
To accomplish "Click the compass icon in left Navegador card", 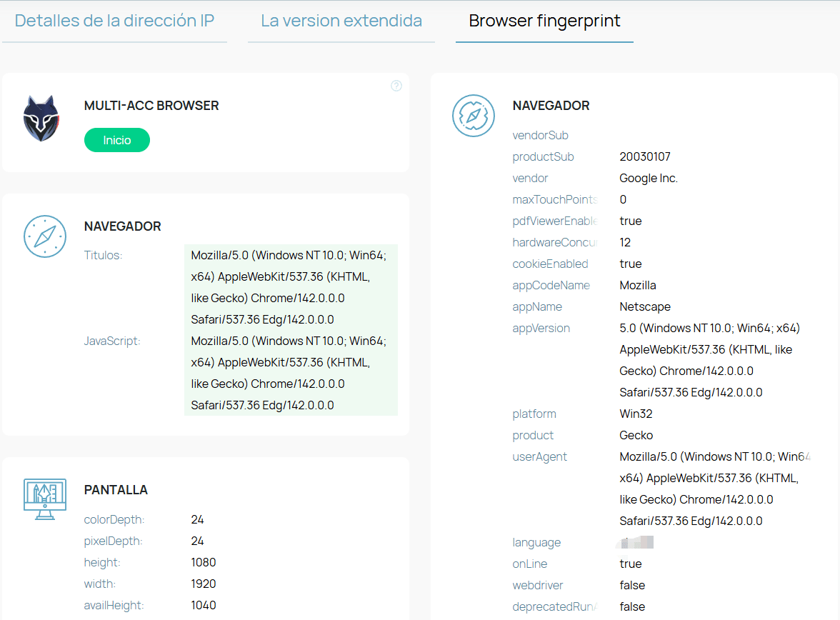I will click(x=45, y=236).
